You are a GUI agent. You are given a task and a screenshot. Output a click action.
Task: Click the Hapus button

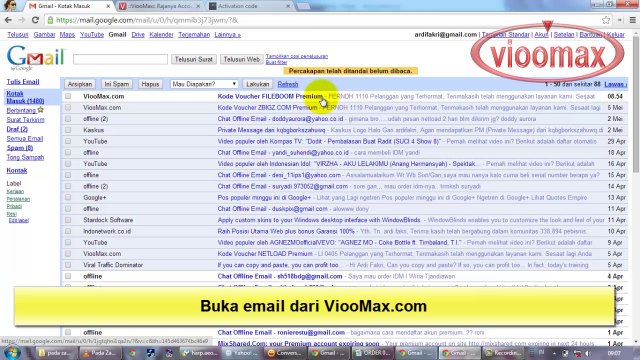point(150,84)
